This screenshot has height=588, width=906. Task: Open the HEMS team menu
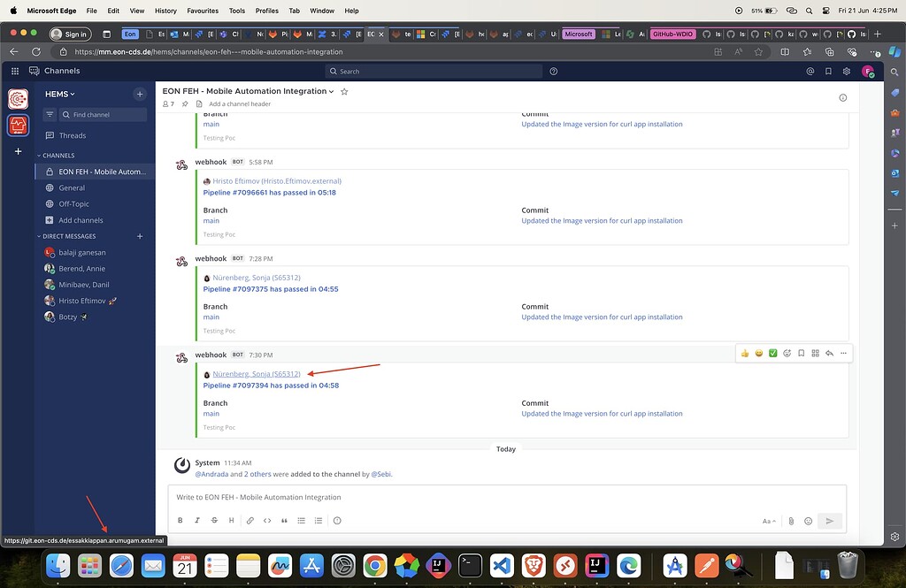click(x=59, y=94)
